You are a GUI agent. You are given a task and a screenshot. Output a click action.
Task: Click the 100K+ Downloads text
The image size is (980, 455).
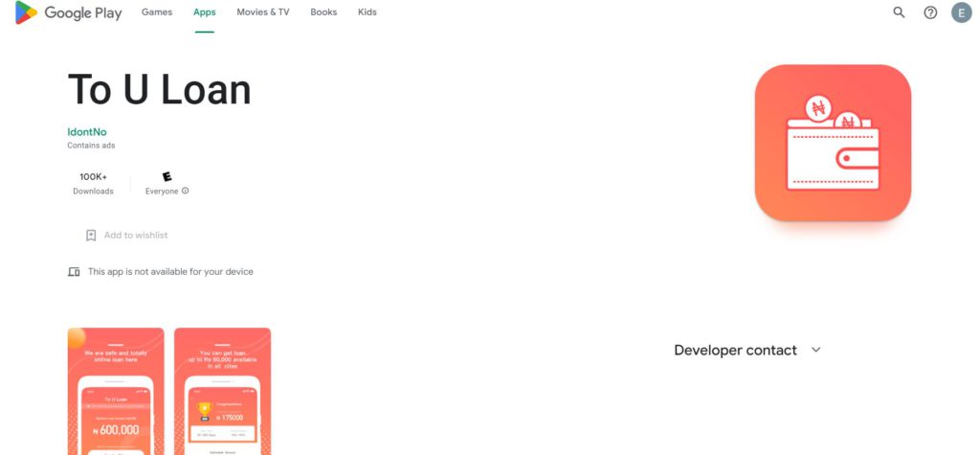(93, 184)
